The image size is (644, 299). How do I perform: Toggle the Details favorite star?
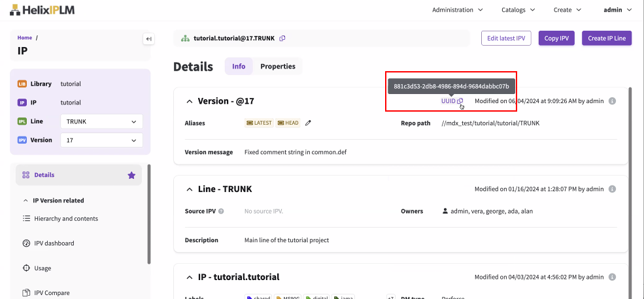click(131, 175)
